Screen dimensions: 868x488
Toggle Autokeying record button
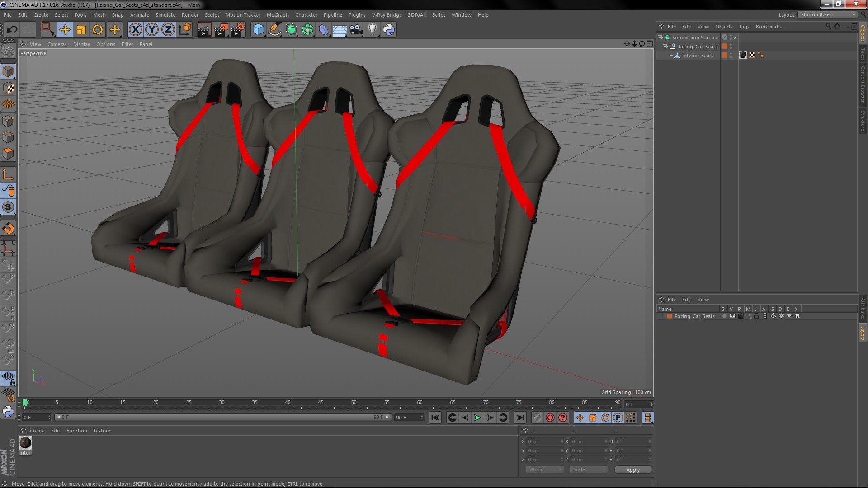tap(550, 418)
